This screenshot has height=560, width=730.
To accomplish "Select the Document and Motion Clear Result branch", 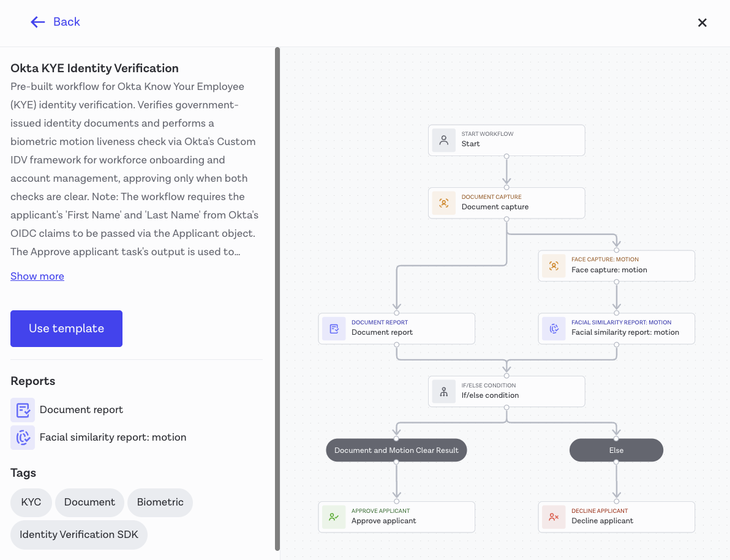I will pyautogui.click(x=396, y=450).
